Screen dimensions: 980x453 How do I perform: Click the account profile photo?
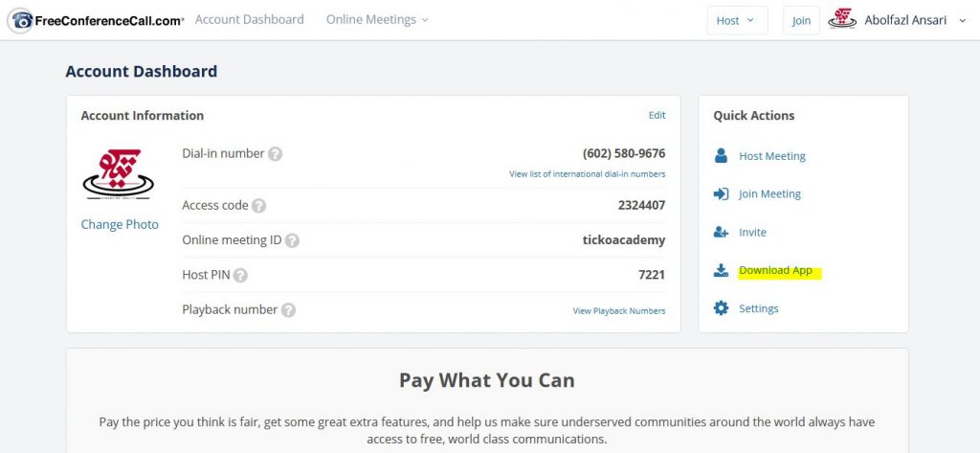(118, 174)
